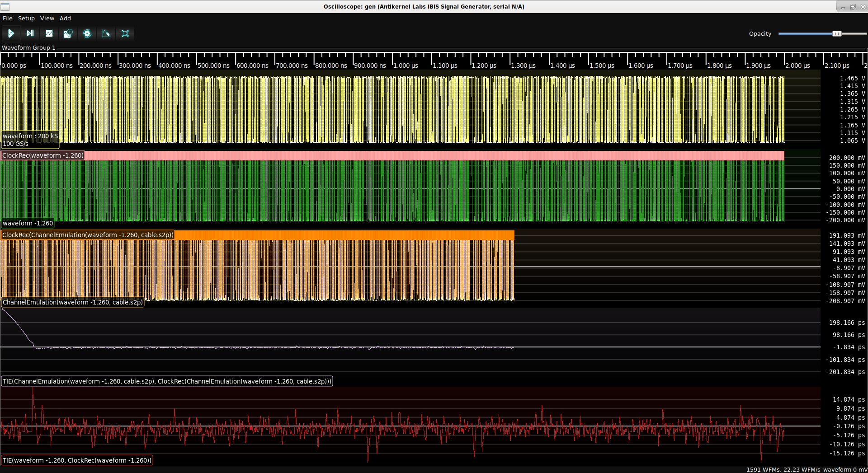Viewport: 868px width, 473px height.
Task: Toggle fullscreen with the expand icon
Action: 125,33
